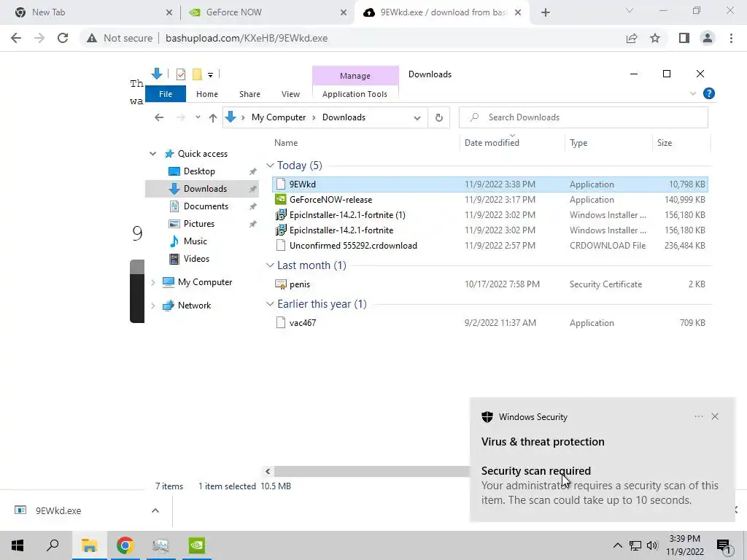Click the Not secure warning icon
The width and height of the screenshot is (747, 560).
tap(92, 38)
